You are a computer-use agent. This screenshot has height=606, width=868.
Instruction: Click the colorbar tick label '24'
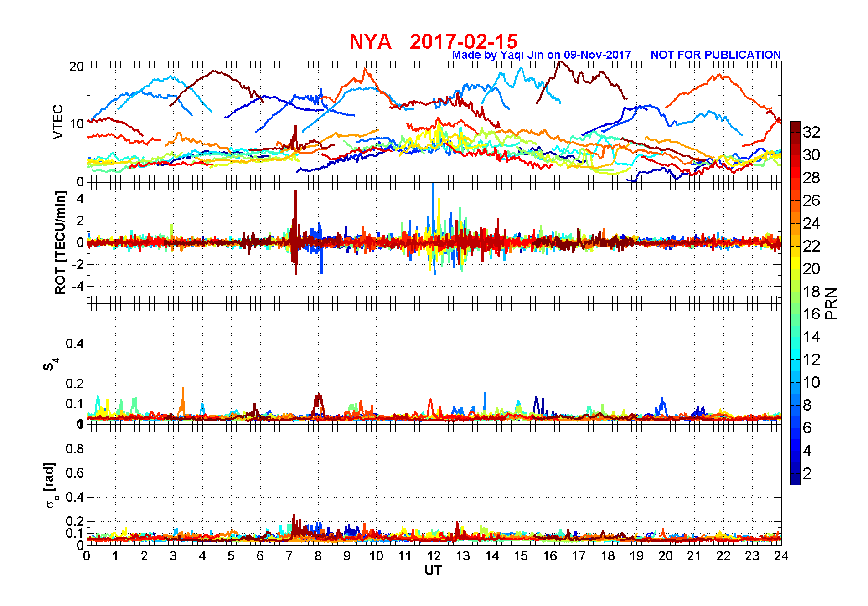pyautogui.click(x=811, y=223)
